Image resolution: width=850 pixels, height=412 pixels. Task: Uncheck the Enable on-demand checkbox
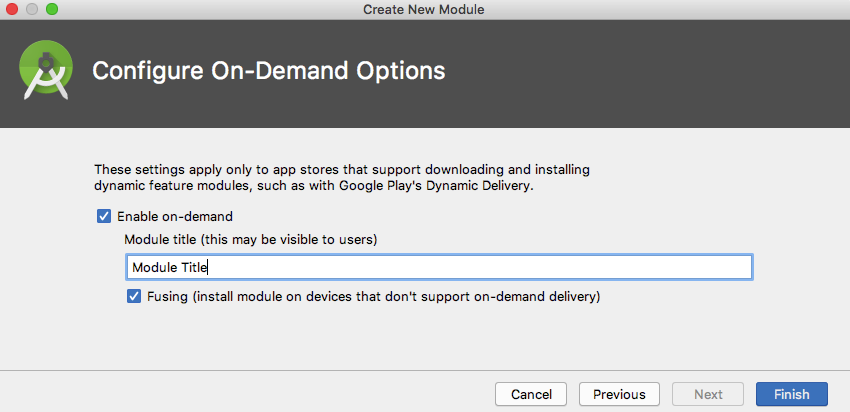click(103, 216)
